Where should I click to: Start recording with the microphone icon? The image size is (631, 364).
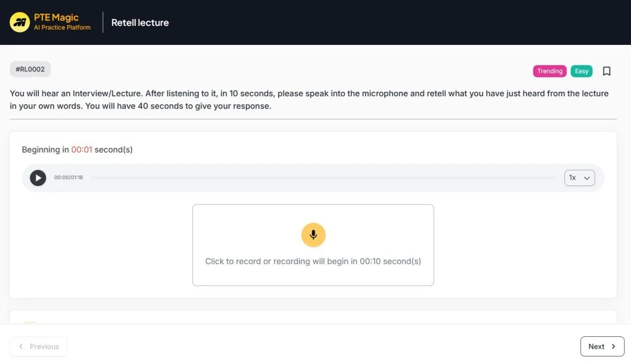313,235
